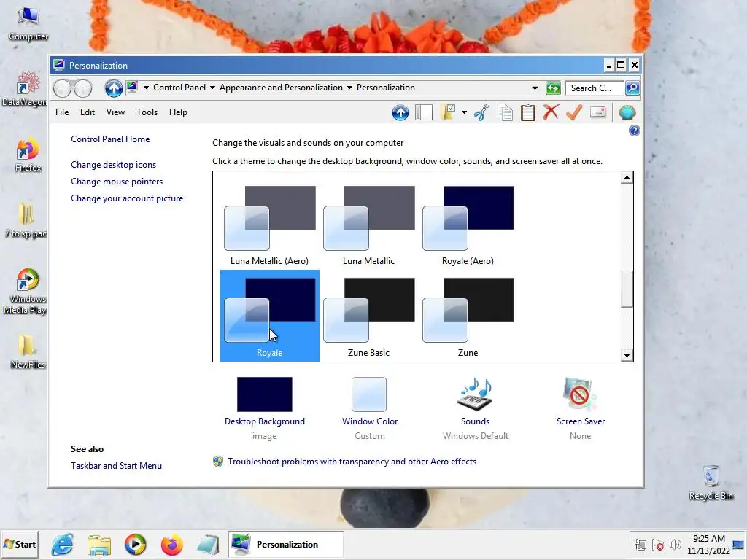Screen dimensions: 747x560
Task: Click the teal shell icon in toolbar
Action: pyautogui.click(x=627, y=113)
